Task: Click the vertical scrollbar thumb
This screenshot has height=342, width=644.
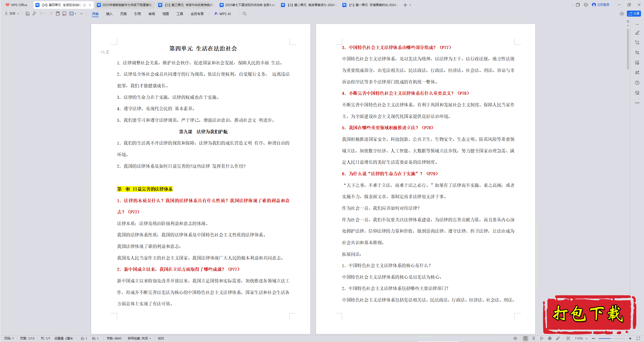Action: [x=628, y=49]
